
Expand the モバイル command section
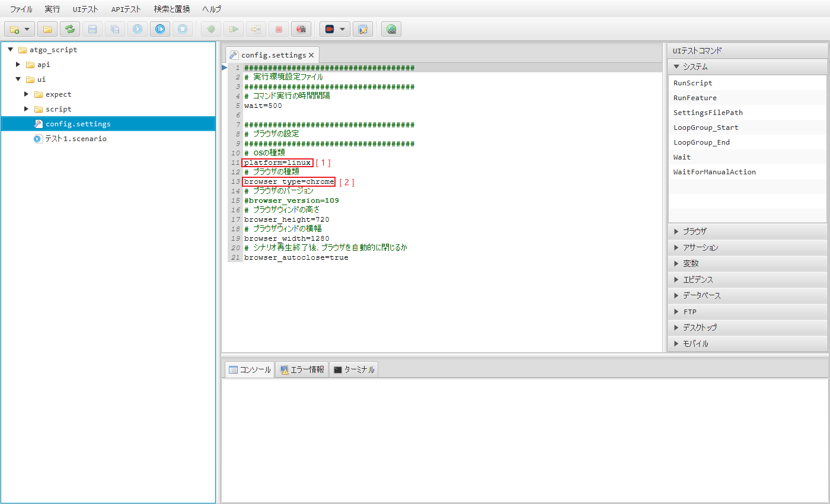(x=747, y=343)
